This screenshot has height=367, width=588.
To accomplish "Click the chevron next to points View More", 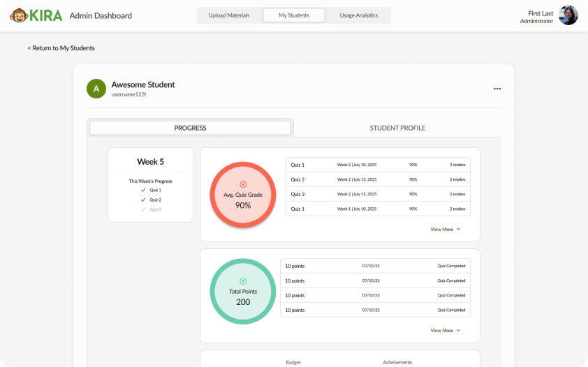I will tap(458, 330).
